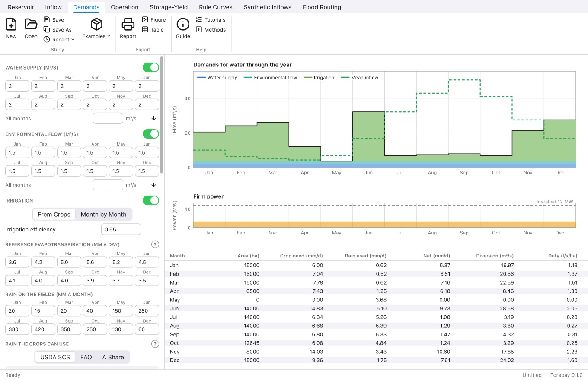Edit the March evapotranspiration value 5.0

point(69,262)
